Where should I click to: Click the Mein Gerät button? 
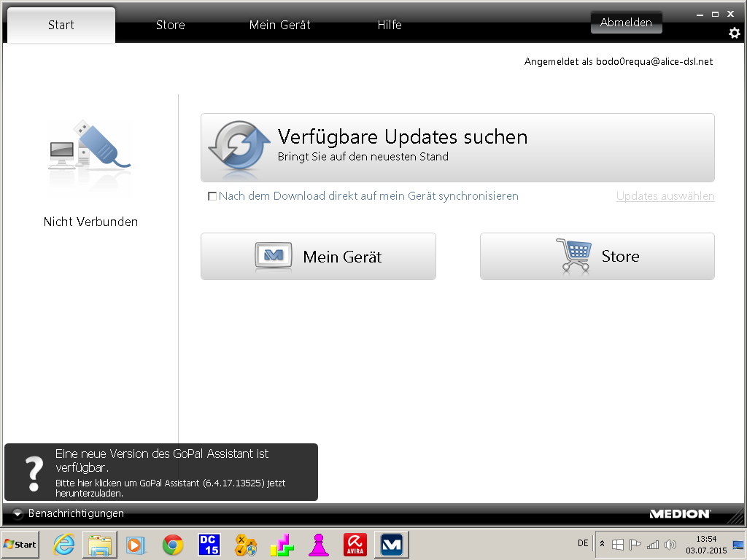coord(318,257)
